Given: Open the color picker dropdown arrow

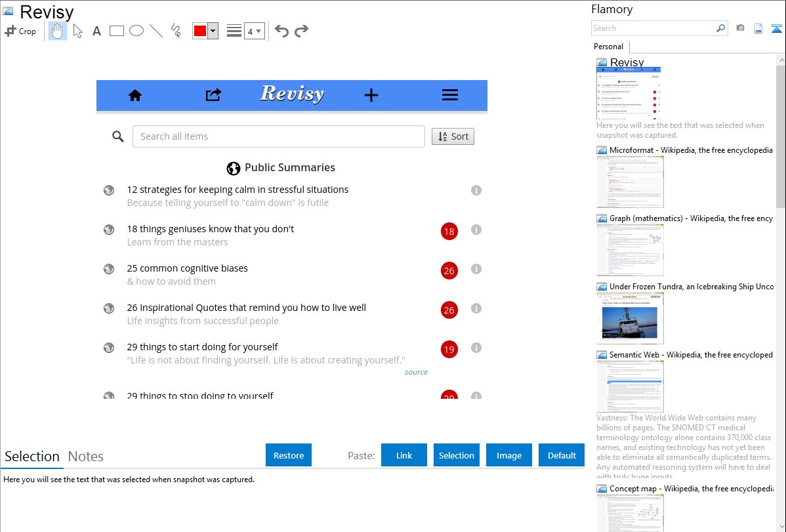Looking at the screenshot, I should (213, 31).
